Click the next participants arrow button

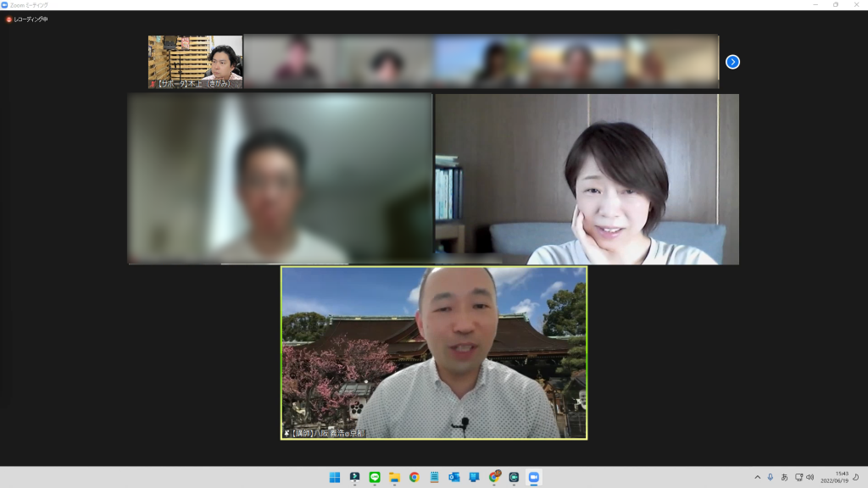coord(732,62)
